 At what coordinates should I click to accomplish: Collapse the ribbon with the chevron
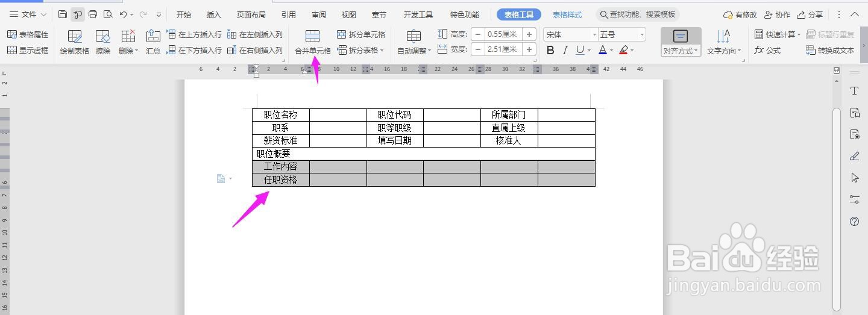coord(855,14)
